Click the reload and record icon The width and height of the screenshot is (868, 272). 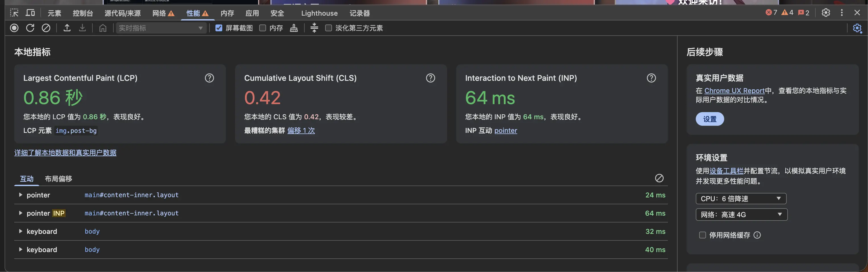[30, 28]
